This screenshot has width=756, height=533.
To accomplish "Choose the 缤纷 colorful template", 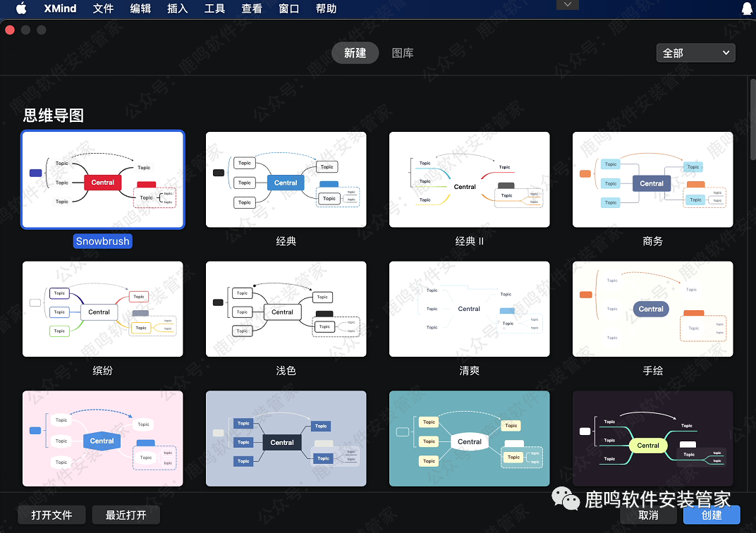I will [x=103, y=309].
